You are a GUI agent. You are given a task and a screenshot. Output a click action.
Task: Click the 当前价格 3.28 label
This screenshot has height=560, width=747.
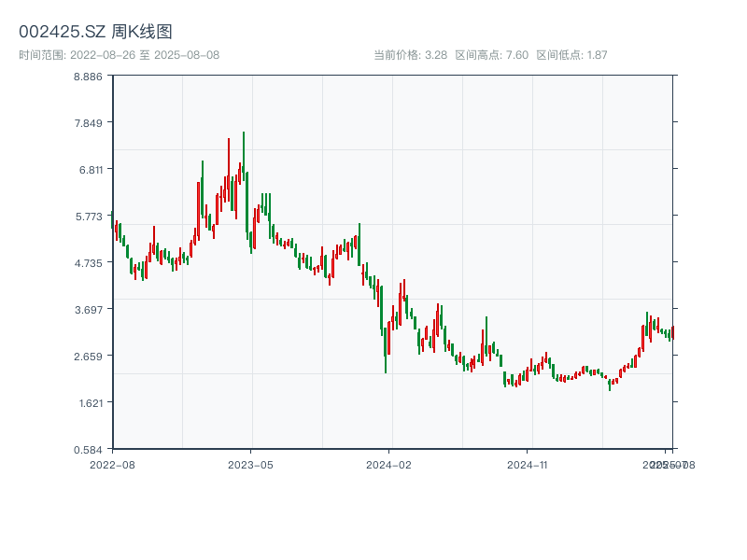coord(410,55)
